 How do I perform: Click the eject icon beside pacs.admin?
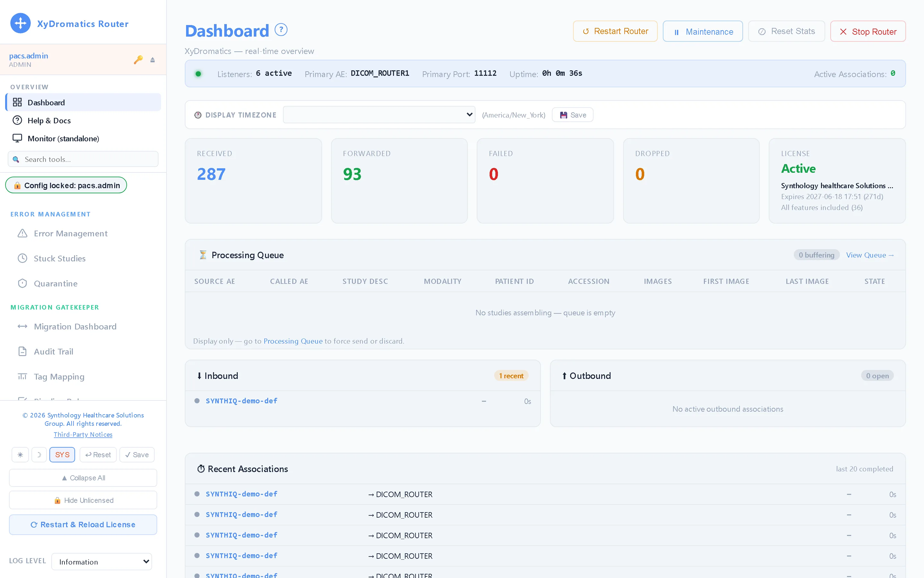[153, 60]
